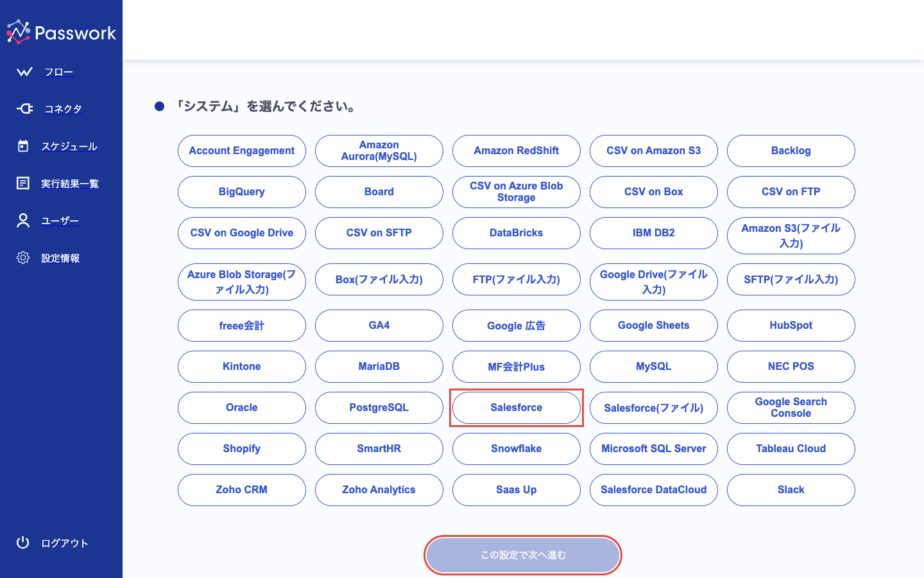Choose CSV on FTP

click(x=791, y=192)
